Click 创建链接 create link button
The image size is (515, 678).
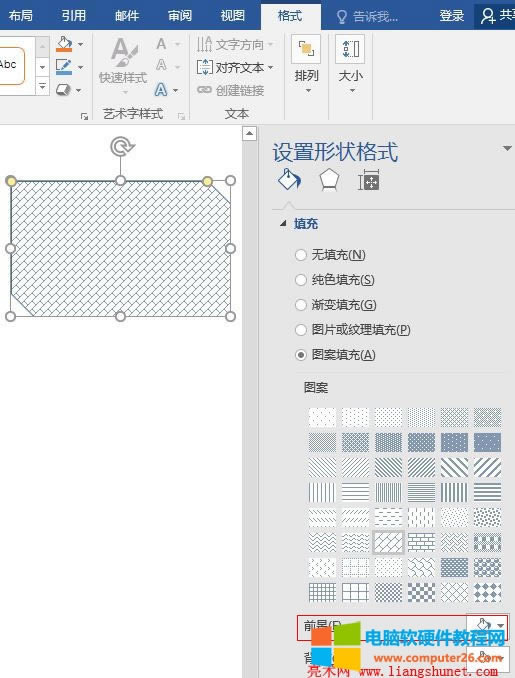point(230,90)
